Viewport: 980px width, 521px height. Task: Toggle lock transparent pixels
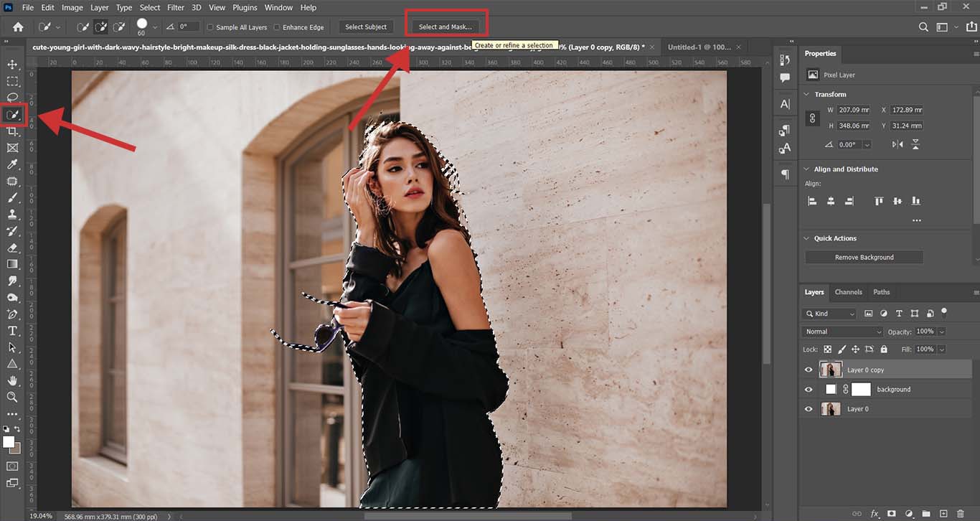tap(828, 349)
